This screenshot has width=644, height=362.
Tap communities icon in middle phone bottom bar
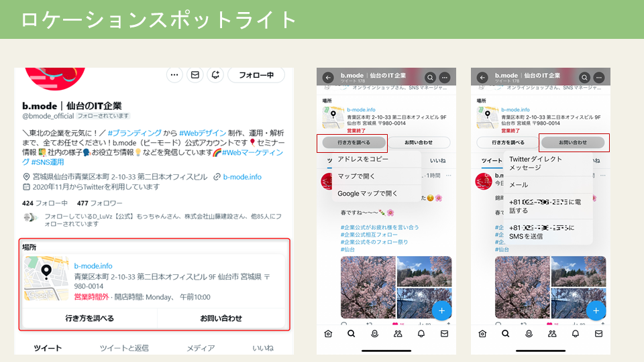click(x=398, y=334)
